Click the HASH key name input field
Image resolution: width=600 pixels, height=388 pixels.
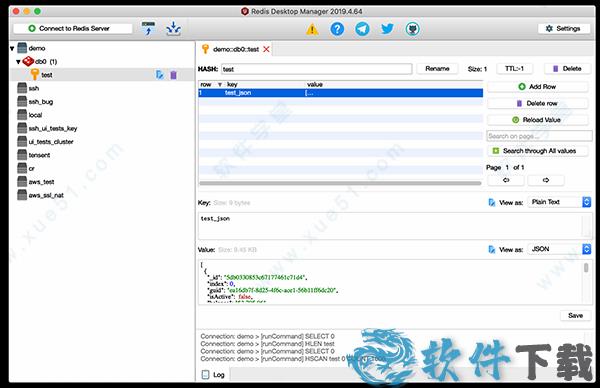point(316,69)
